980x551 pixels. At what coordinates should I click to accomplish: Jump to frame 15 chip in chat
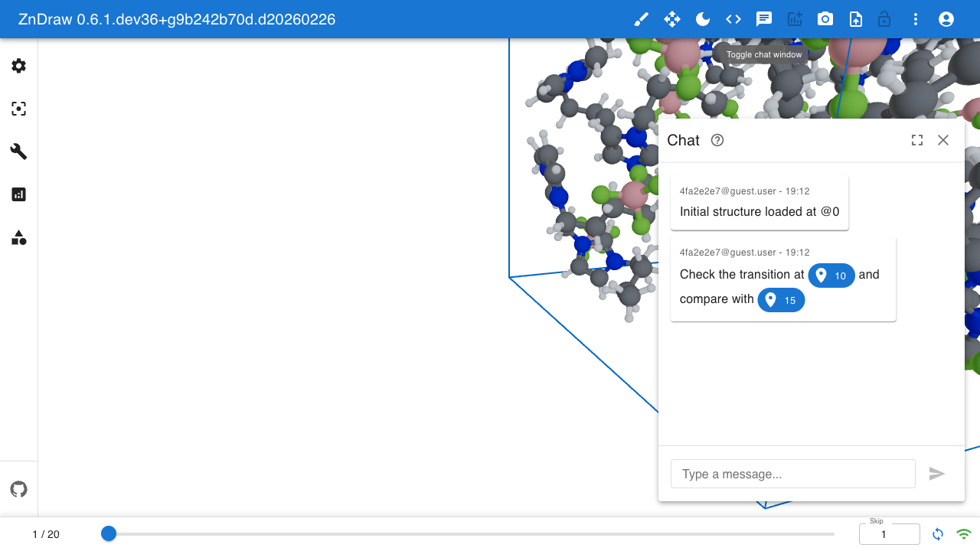coord(781,300)
